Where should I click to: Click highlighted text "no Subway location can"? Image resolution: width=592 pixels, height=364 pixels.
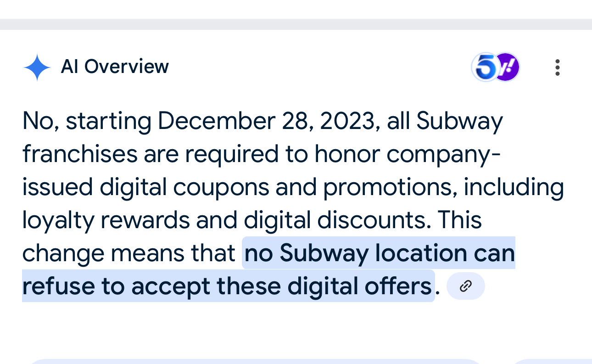[379, 253]
